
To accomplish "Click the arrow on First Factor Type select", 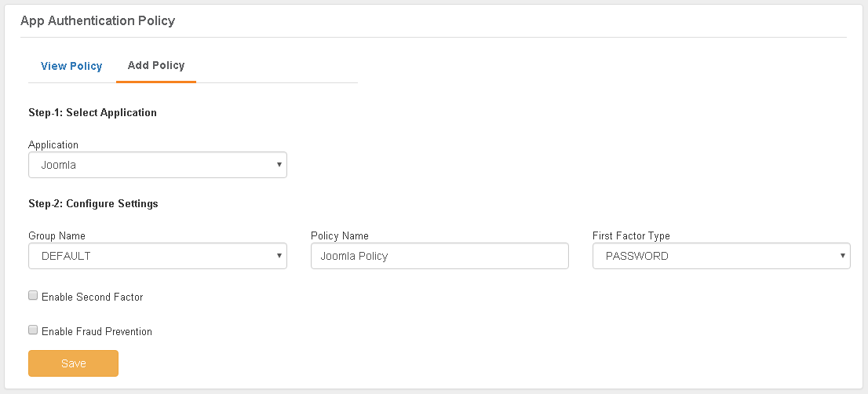I will (x=843, y=256).
